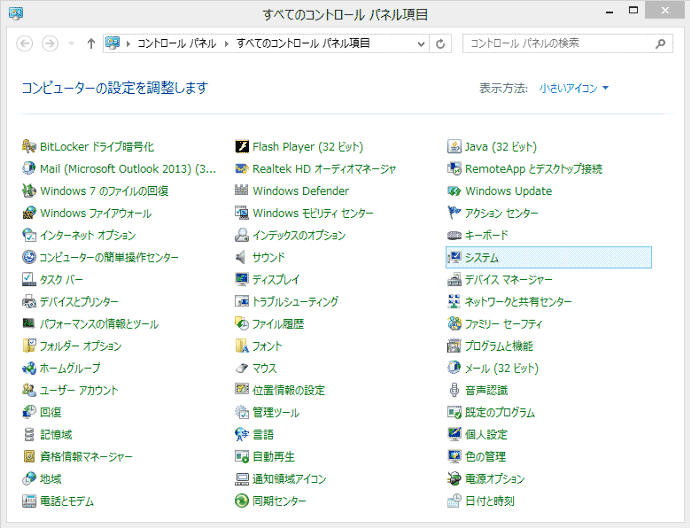Click the 言語 globe icon
The height and width of the screenshot is (528, 690).
[242, 434]
